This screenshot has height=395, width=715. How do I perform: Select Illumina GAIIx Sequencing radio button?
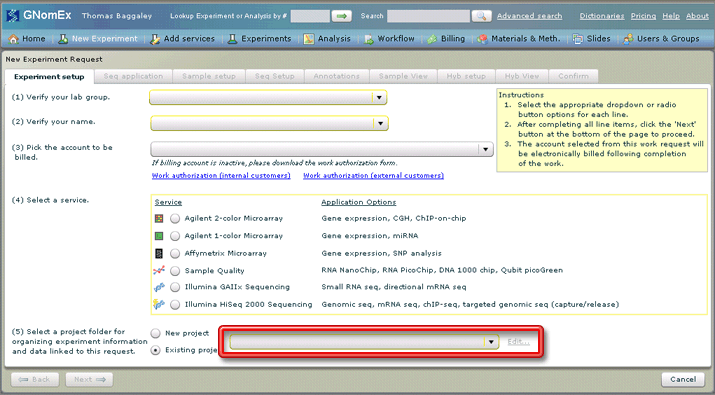pos(175,287)
